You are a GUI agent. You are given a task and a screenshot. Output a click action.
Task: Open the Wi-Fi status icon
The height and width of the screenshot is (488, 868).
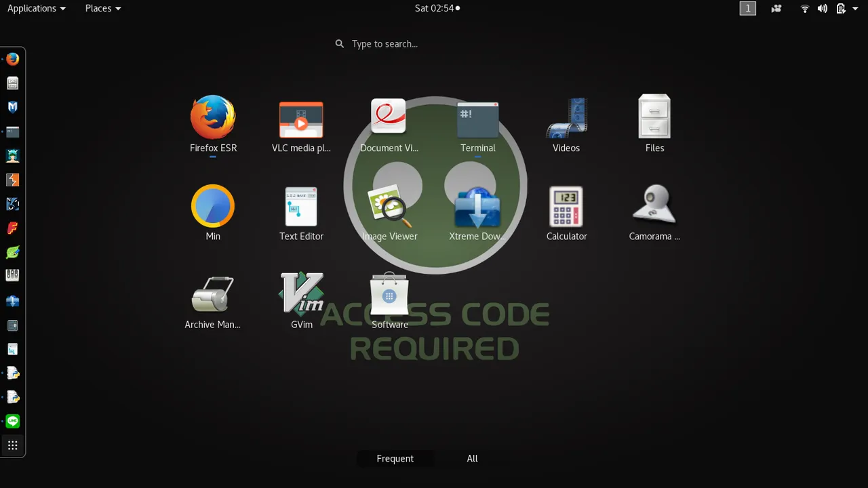click(805, 8)
